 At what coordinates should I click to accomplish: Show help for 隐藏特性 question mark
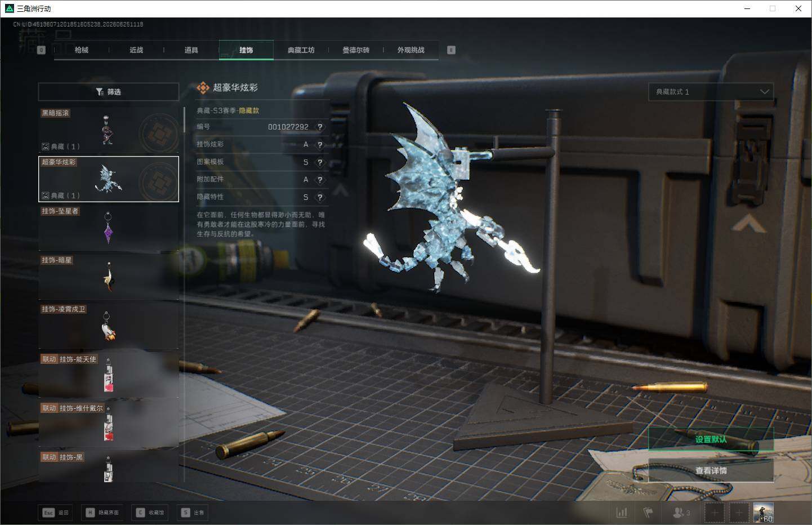click(x=320, y=197)
